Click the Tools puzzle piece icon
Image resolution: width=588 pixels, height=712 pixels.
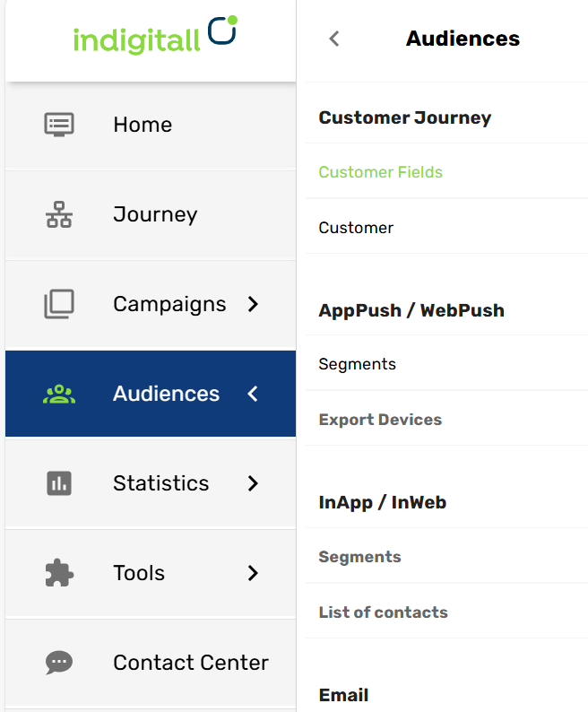tap(59, 573)
